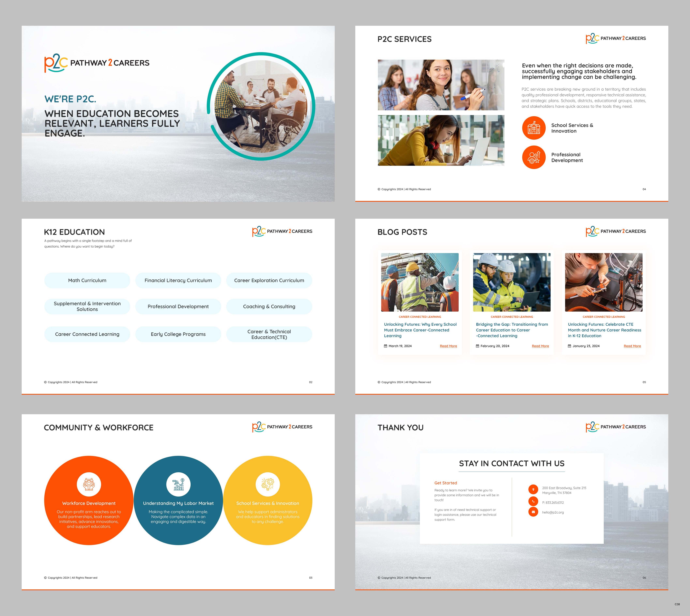Select the location pin icon beside the address

pos(533,489)
